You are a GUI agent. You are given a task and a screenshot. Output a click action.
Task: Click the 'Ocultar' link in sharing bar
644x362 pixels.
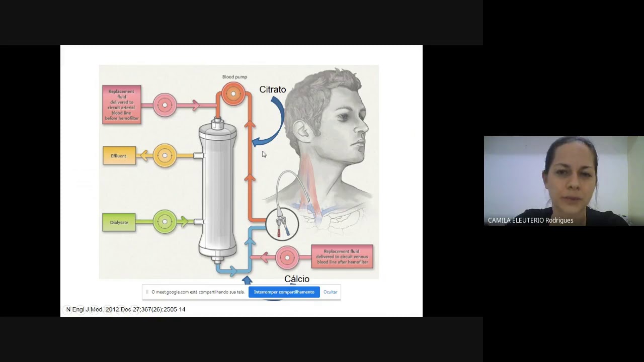click(330, 292)
